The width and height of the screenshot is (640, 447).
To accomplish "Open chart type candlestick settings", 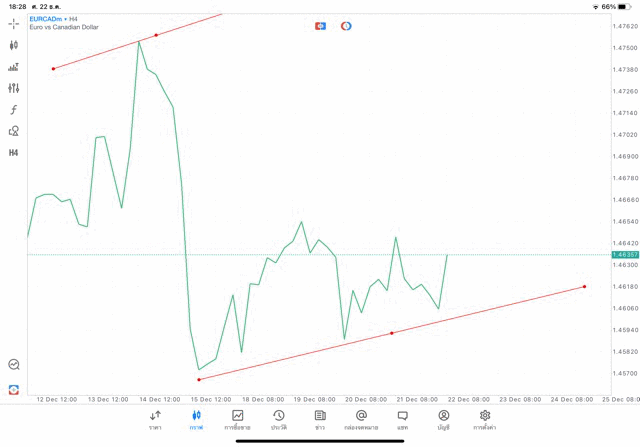I will [14, 45].
